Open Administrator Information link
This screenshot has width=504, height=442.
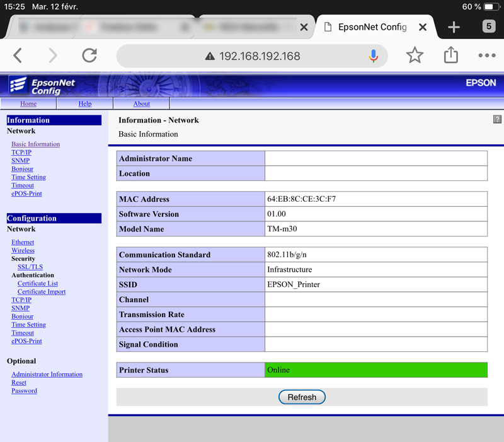pos(47,375)
